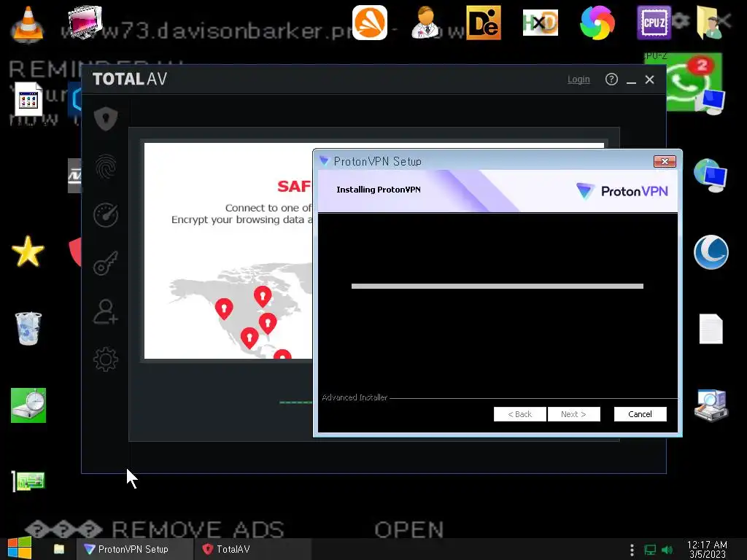Open the calendar document desktop icon

click(28, 99)
